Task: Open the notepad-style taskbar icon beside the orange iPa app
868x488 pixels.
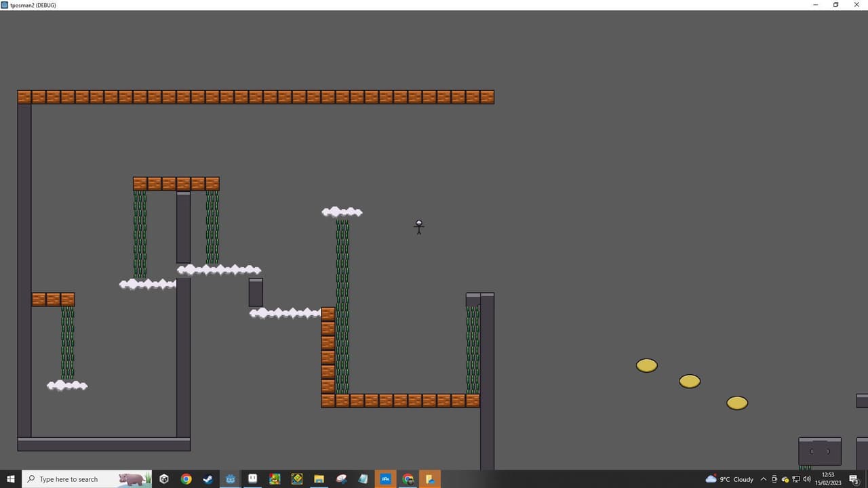Action: point(363,479)
